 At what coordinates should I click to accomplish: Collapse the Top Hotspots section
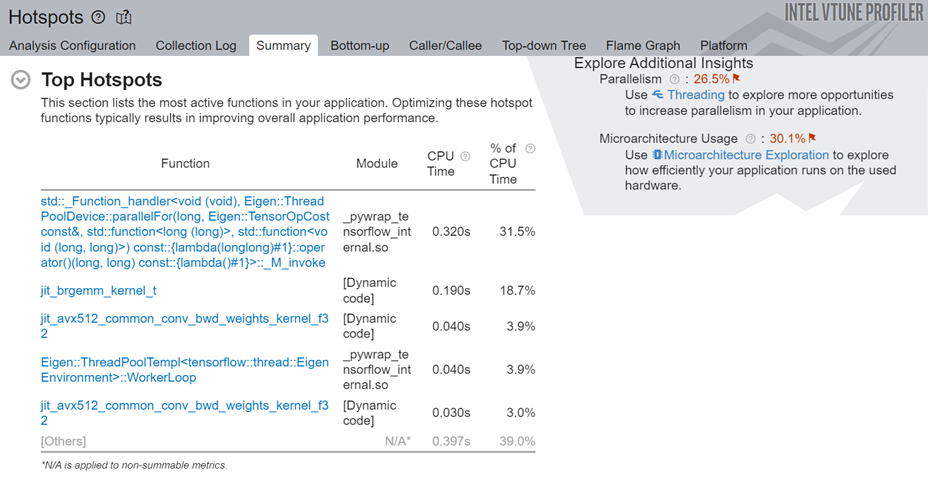[x=20, y=80]
